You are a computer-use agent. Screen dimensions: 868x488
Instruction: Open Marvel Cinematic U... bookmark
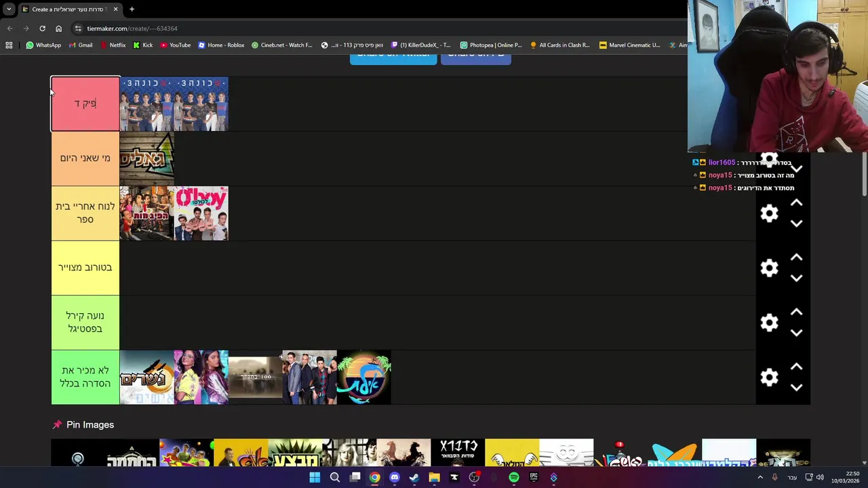tap(630, 45)
